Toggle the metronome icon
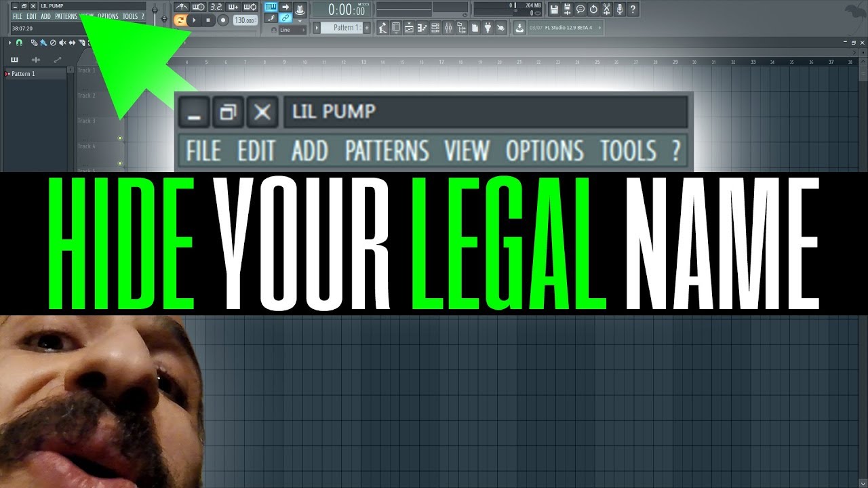 [182, 7]
